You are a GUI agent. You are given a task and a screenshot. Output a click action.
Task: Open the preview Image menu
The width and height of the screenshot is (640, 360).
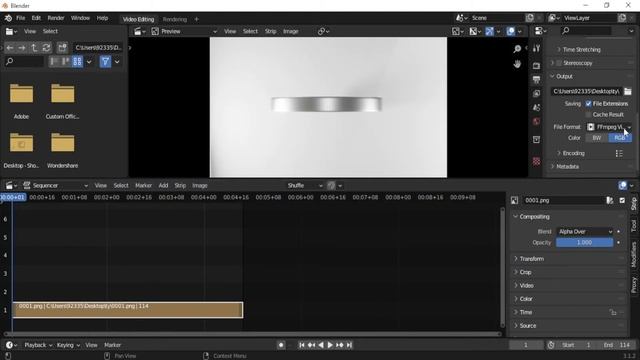(291, 31)
